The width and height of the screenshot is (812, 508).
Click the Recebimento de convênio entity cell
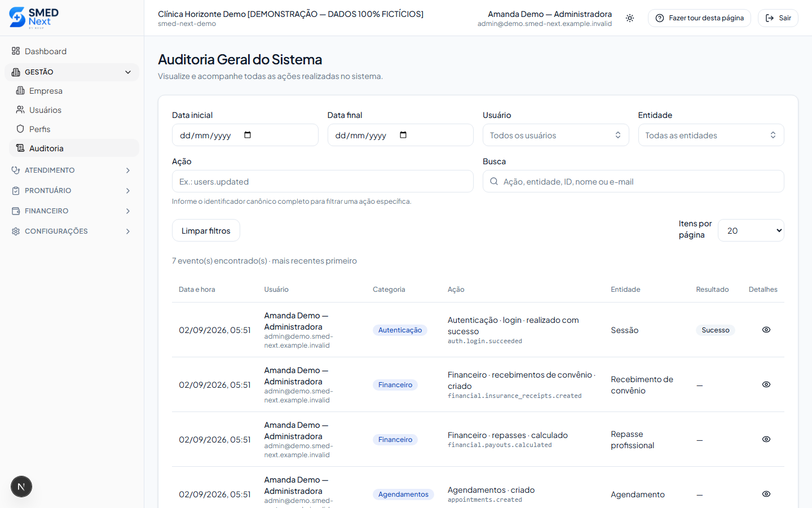coord(642,385)
